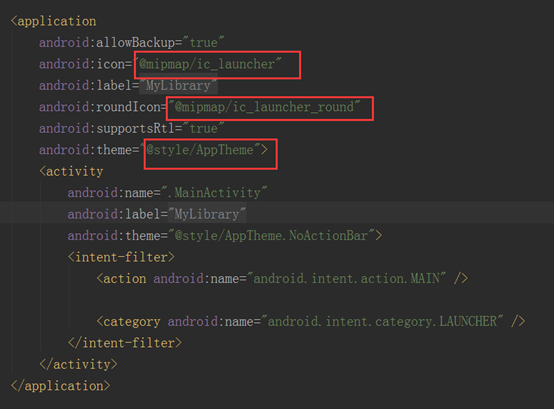
Task: Click the .MainActivity name value
Action: (214, 193)
